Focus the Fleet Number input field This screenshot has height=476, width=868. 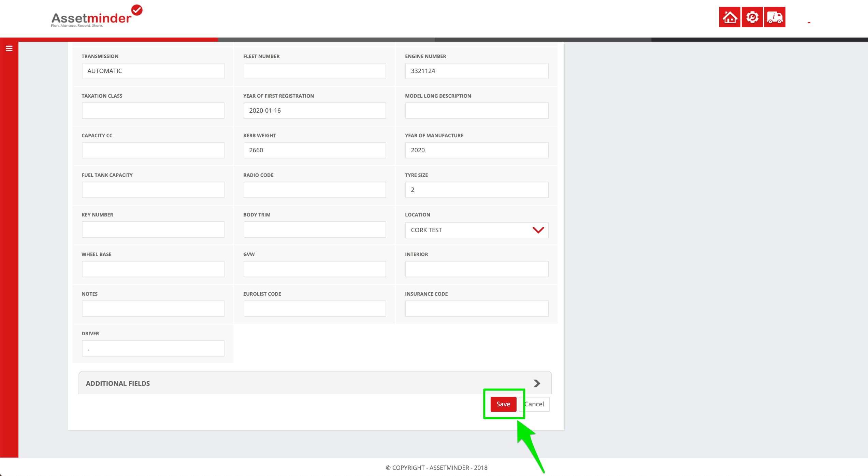pyautogui.click(x=315, y=71)
